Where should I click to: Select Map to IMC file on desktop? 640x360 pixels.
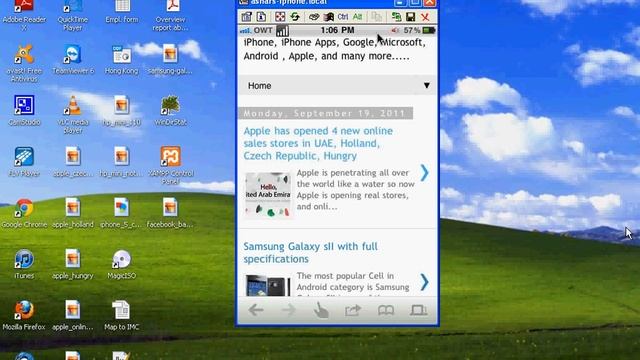[x=122, y=316]
